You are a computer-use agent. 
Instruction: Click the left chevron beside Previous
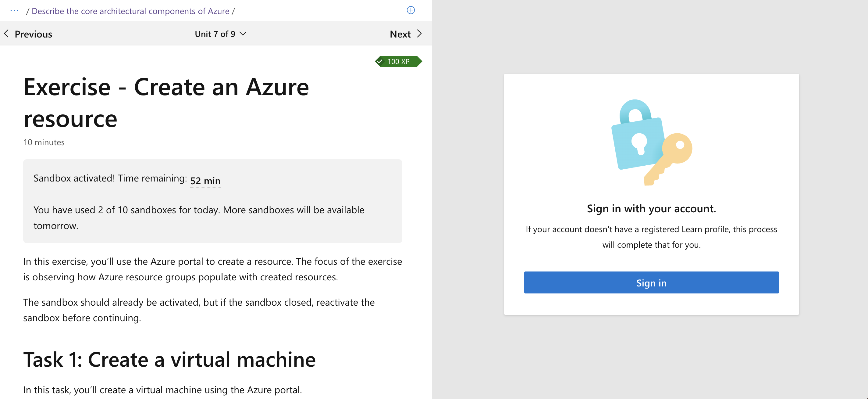(x=6, y=34)
